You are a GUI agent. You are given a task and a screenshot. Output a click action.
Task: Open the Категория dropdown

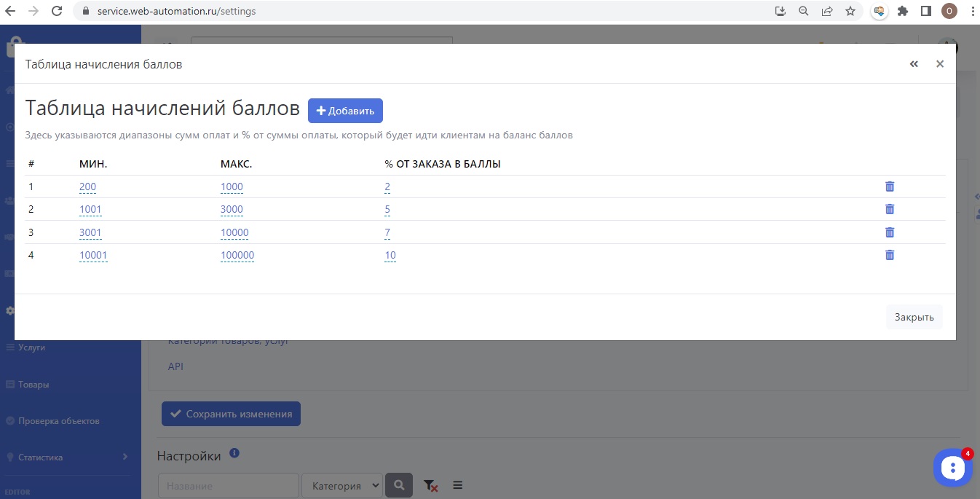(342, 485)
